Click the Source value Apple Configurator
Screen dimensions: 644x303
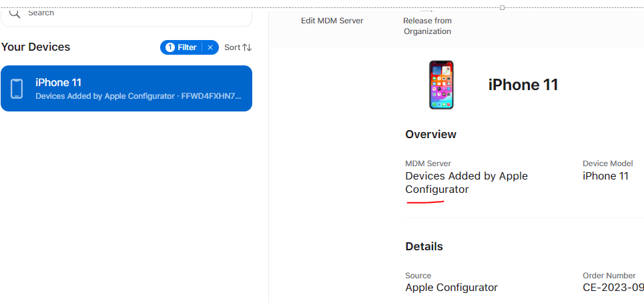451,288
